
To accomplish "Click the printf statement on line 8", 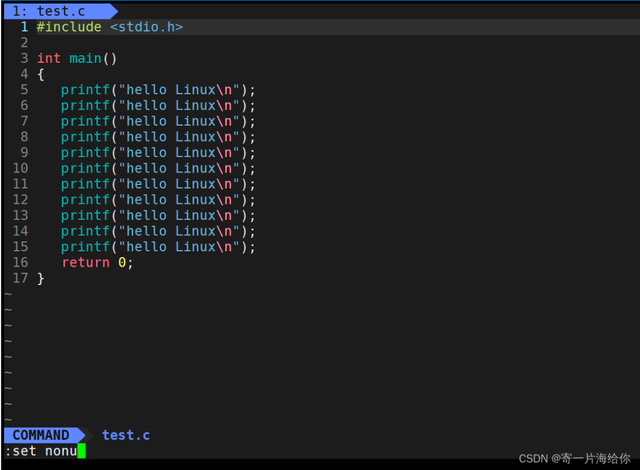I will [158, 137].
